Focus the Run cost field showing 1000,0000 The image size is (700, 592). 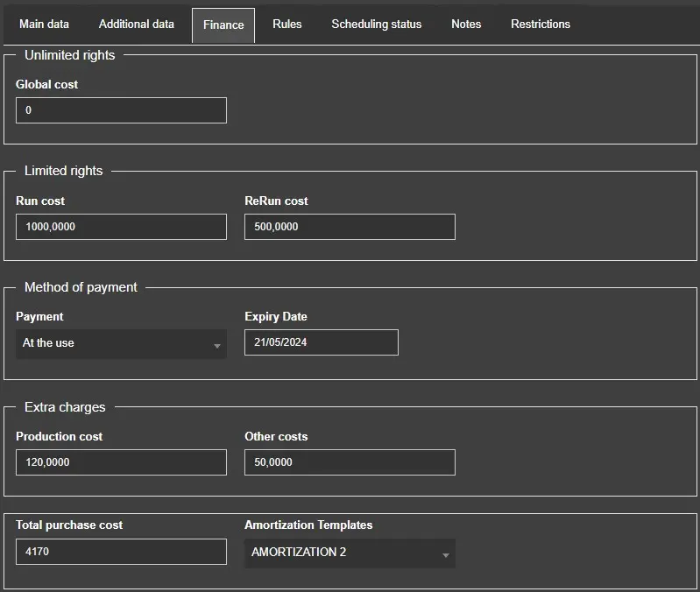pyautogui.click(x=121, y=227)
